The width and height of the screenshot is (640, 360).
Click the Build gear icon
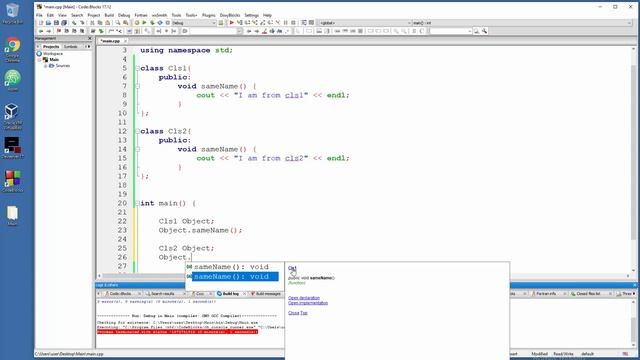(137, 23)
